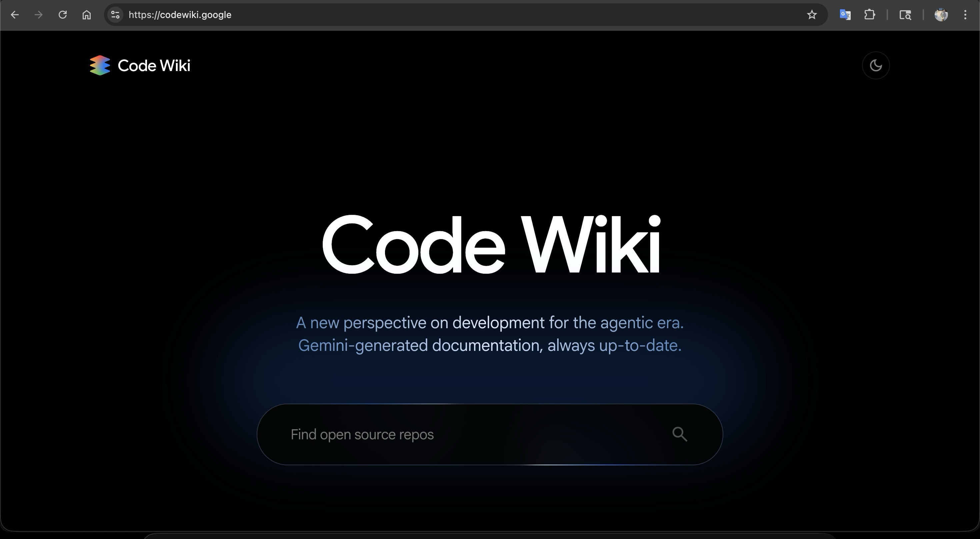Click the 'A new perspective on development' tagline
Image resolution: width=980 pixels, height=539 pixels.
click(x=490, y=323)
